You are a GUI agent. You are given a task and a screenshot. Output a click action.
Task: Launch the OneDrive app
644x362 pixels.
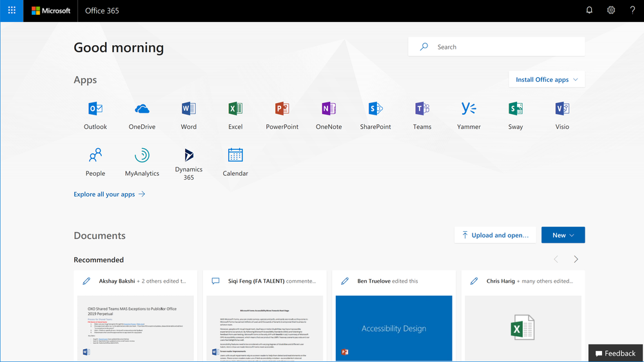point(142,115)
